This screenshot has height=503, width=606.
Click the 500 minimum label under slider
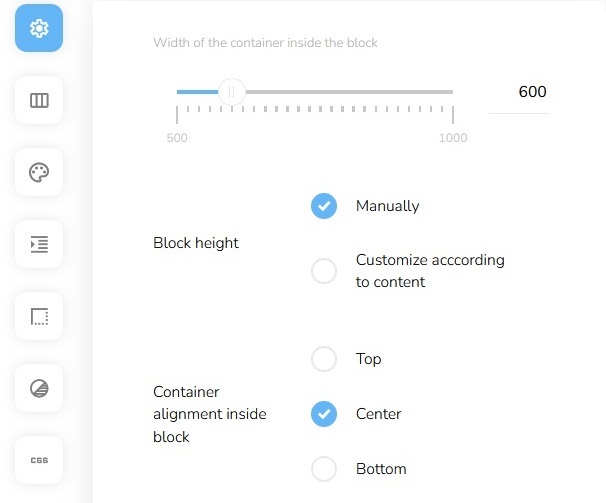(177, 138)
